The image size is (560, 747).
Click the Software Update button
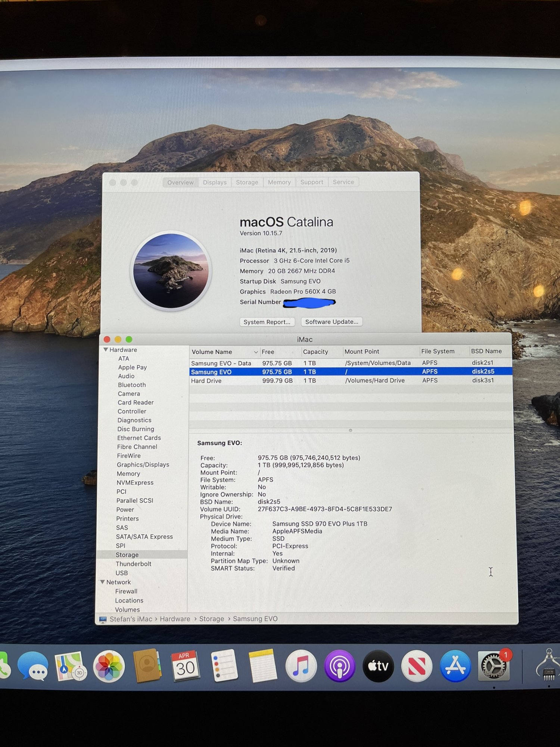(332, 322)
